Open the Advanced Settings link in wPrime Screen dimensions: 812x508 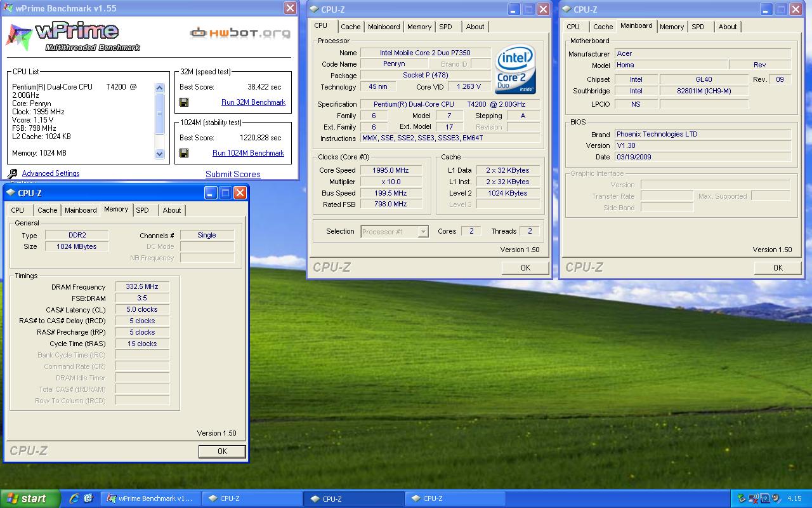tap(51, 173)
